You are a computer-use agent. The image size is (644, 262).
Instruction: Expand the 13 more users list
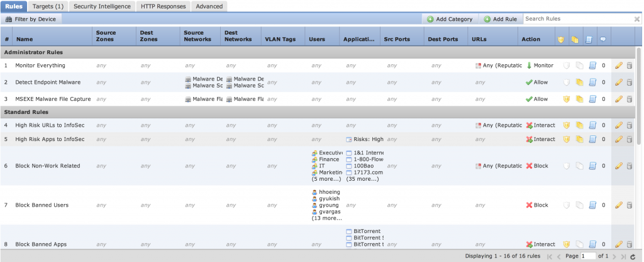[x=326, y=219]
